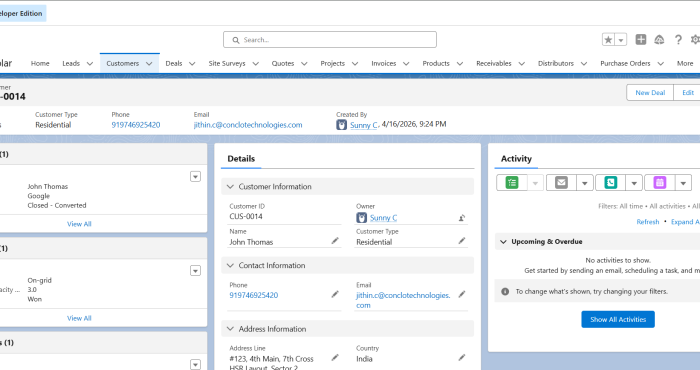Open Sunny C link in Owner field
Image resolution: width=700 pixels, height=370 pixels.
[x=383, y=218]
